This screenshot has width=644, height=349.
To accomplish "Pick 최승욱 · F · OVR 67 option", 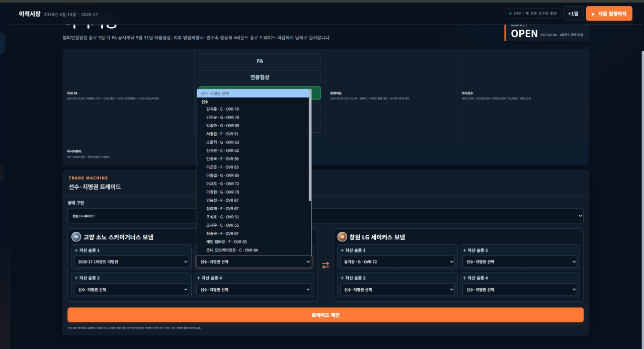I will click(x=253, y=233).
